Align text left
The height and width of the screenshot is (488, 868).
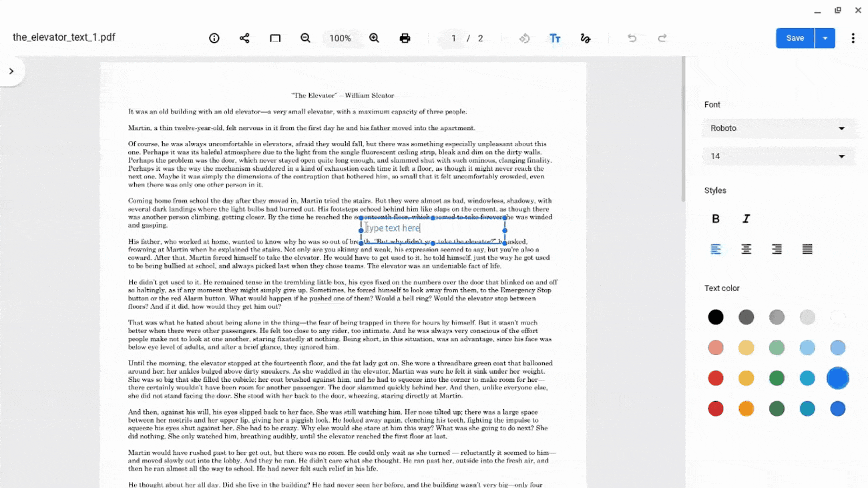coord(716,249)
